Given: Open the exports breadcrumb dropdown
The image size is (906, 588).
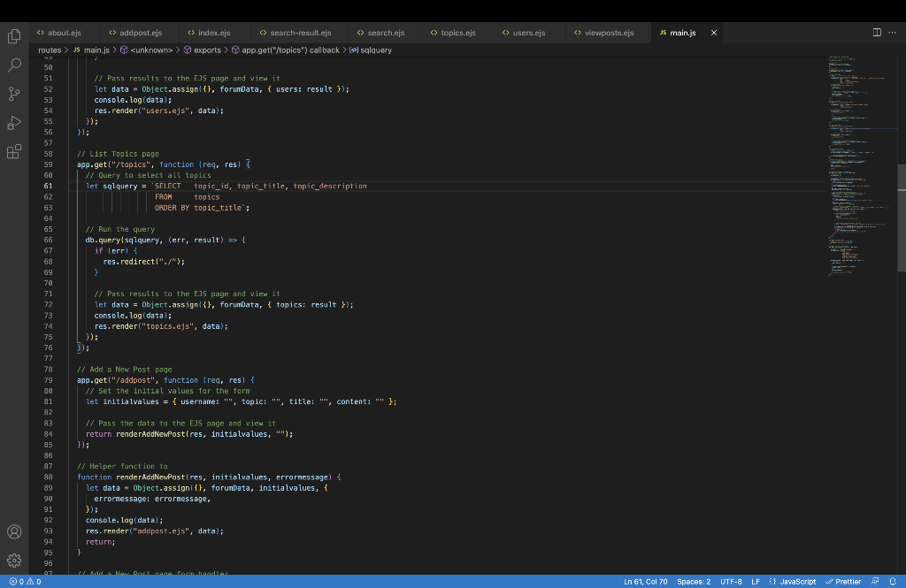Looking at the screenshot, I should coord(203,50).
